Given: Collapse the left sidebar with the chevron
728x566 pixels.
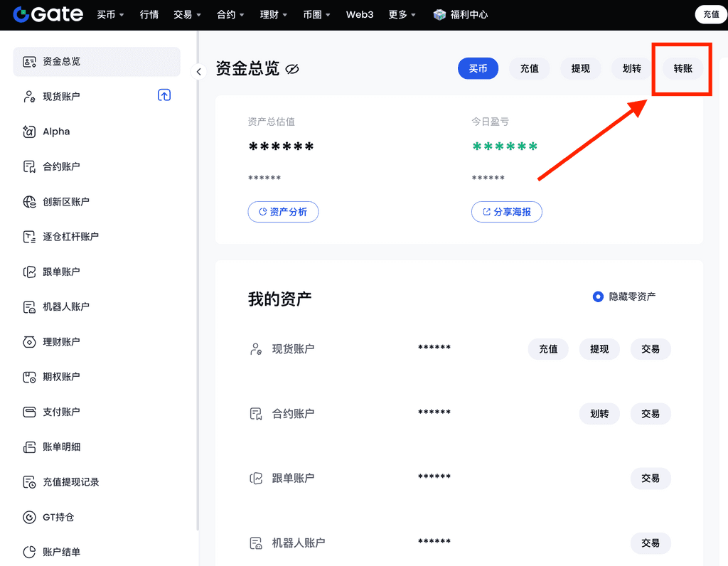Looking at the screenshot, I should [x=199, y=71].
